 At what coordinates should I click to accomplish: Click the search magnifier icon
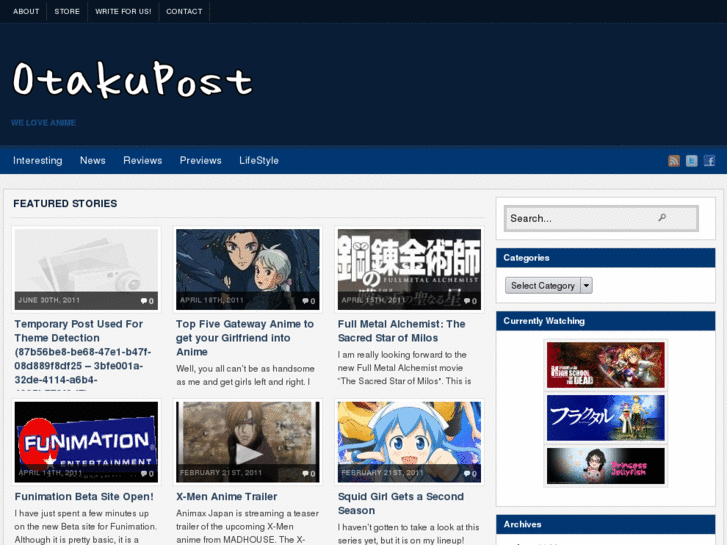click(x=662, y=218)
